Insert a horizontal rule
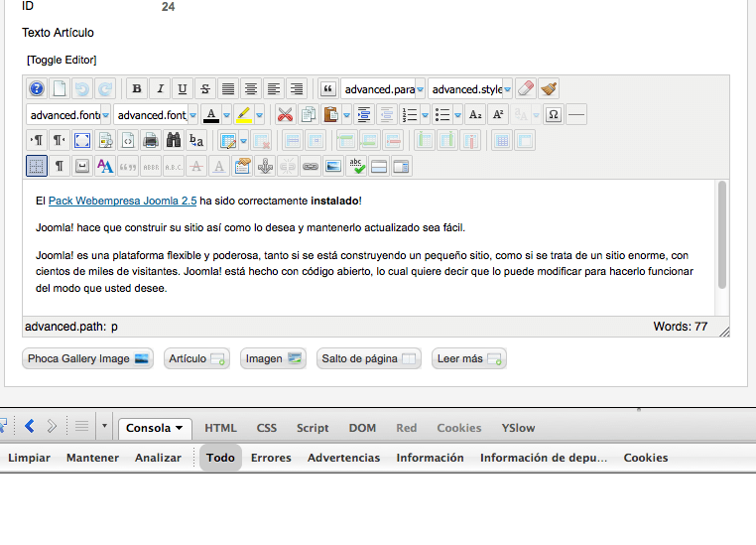 [576, 115]
